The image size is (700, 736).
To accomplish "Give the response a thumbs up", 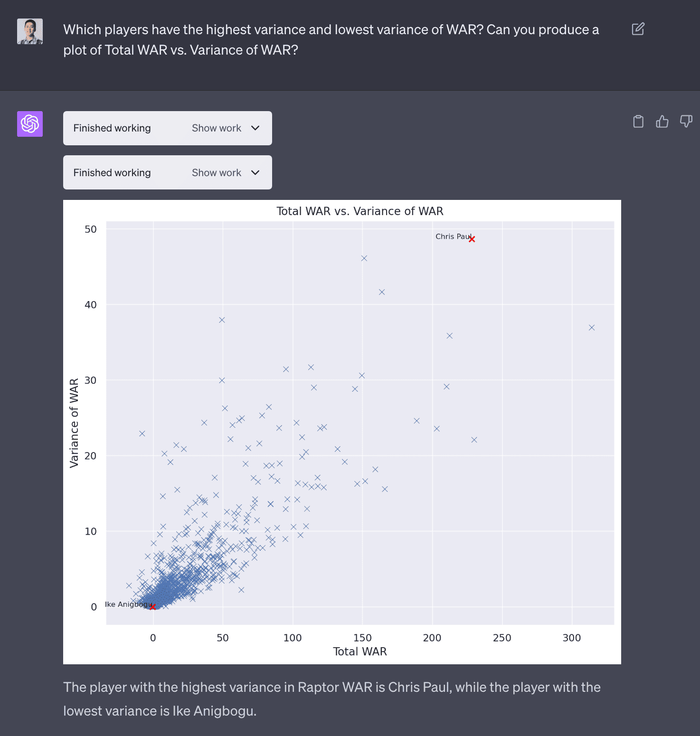I will [x=662, y=122].
